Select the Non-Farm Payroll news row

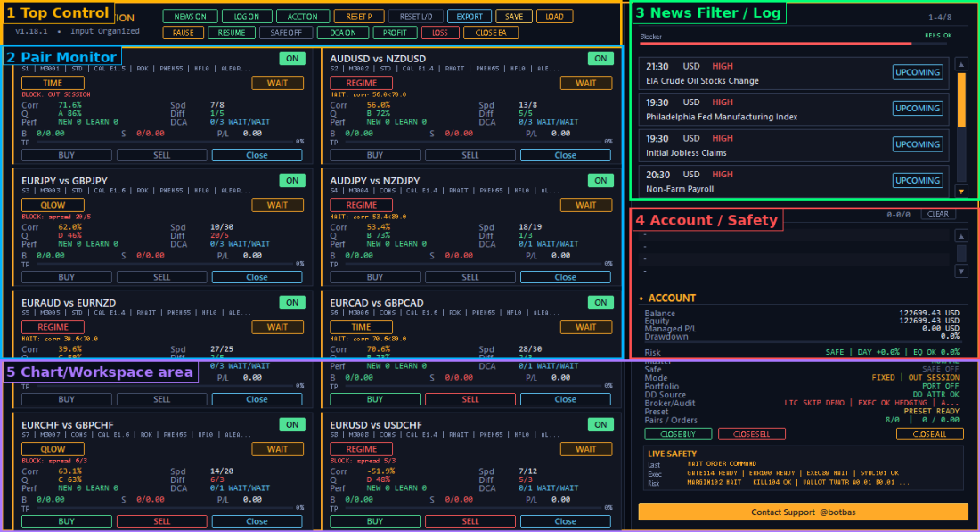point(794,181)
